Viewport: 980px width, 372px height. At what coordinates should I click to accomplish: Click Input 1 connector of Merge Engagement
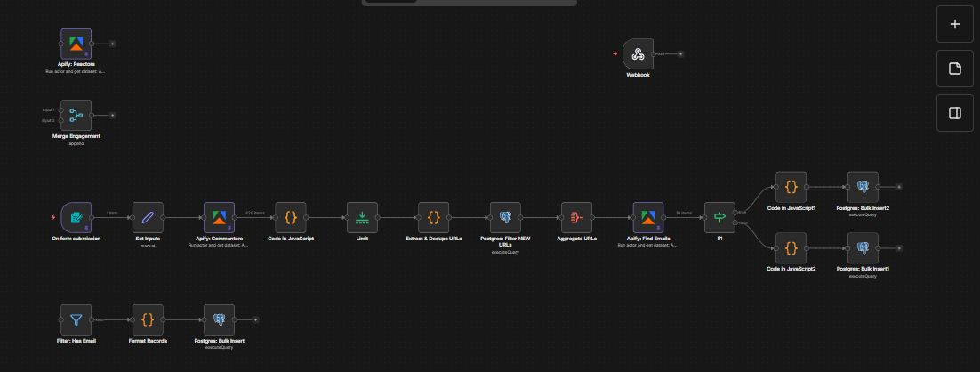click(x=60, y=110)
